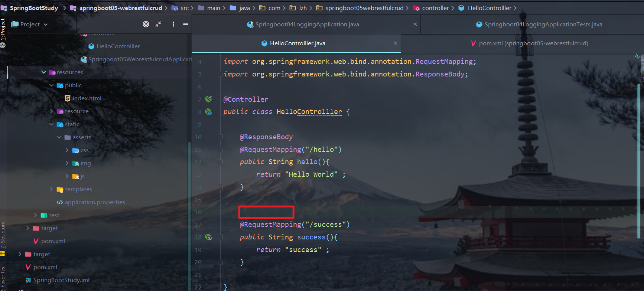Image resolution: width=644 pixels, height=291 pixels.
Task: Click the "/success" mapping string on line 17
Action: (326, 224)
